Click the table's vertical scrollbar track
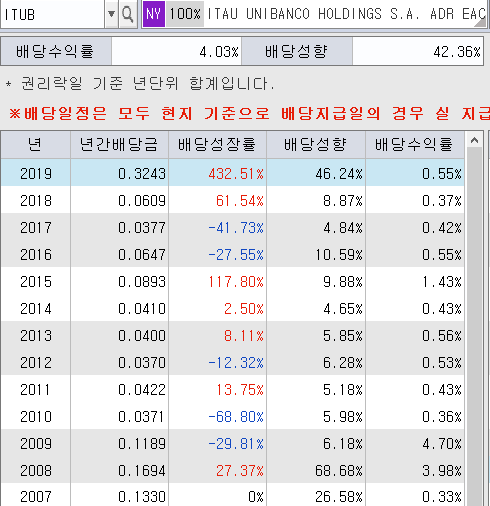 tap(474, 327)
